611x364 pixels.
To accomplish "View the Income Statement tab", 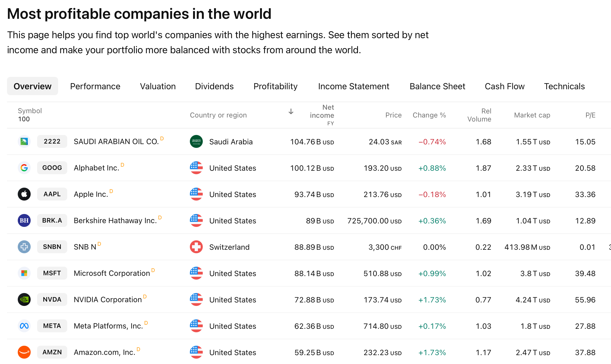I will (x=354, y=86).
